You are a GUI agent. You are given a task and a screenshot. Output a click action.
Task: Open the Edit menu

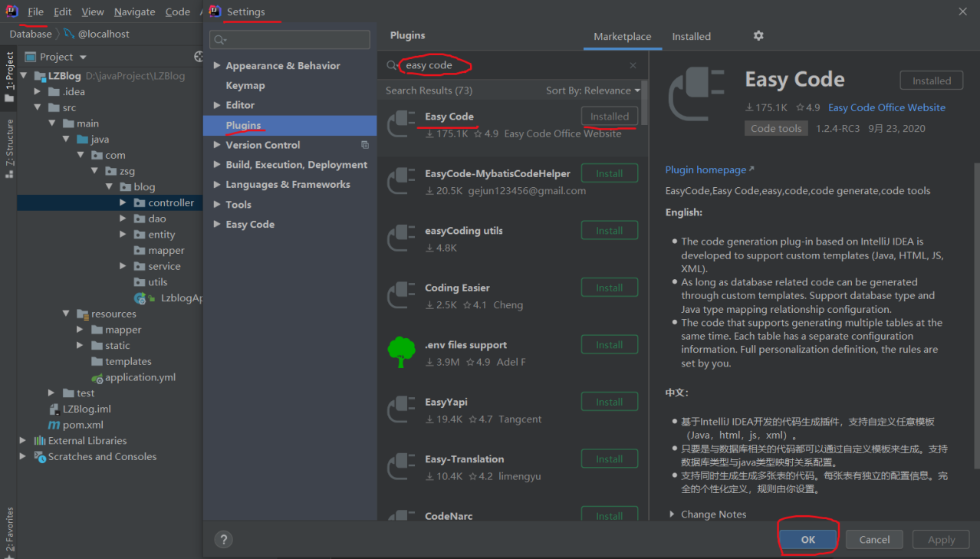[62, 12]
